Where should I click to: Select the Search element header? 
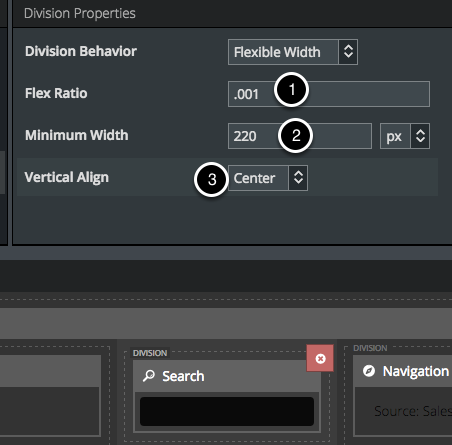[x=227, y=376]
